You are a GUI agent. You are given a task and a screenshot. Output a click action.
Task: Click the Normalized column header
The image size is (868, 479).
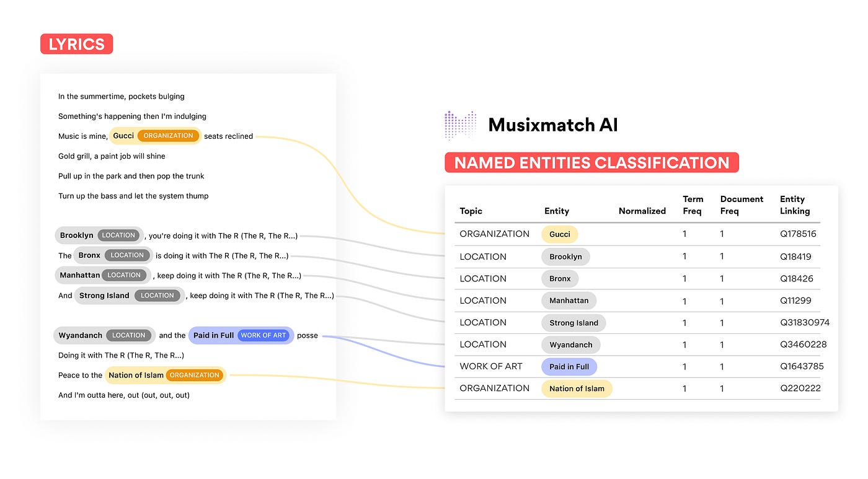pyautogui.click(x=642, y=211)
